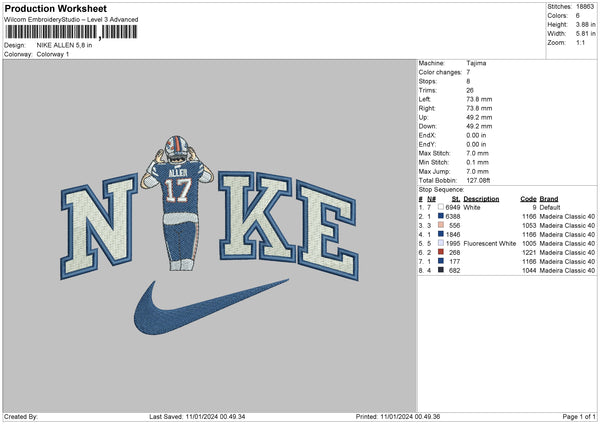Image resolution: width=600 pixels, height=424 pixels.
Task: Click the 'N#' column header
Action: [431, 199]
